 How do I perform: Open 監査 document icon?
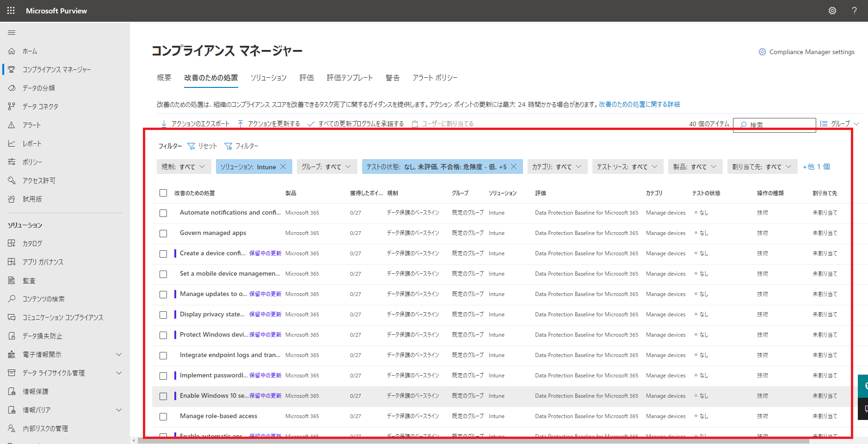(12, 280)
